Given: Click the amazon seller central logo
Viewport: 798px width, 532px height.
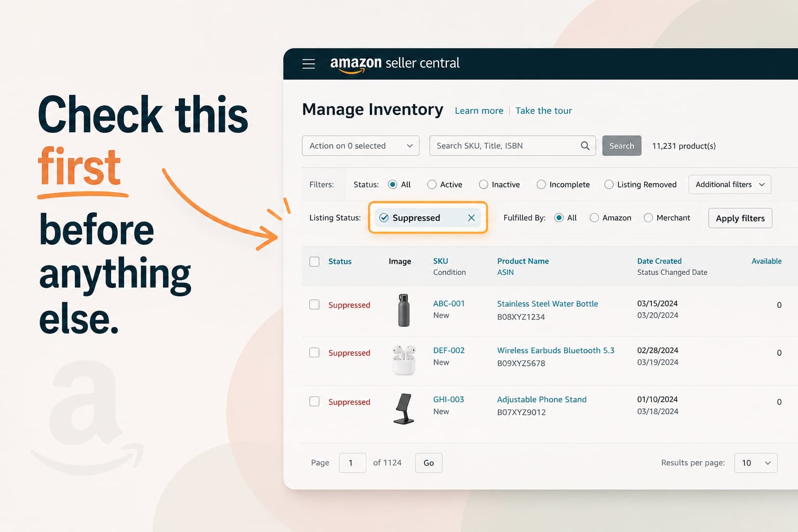Looking at the screenshot, I should 395,64.
